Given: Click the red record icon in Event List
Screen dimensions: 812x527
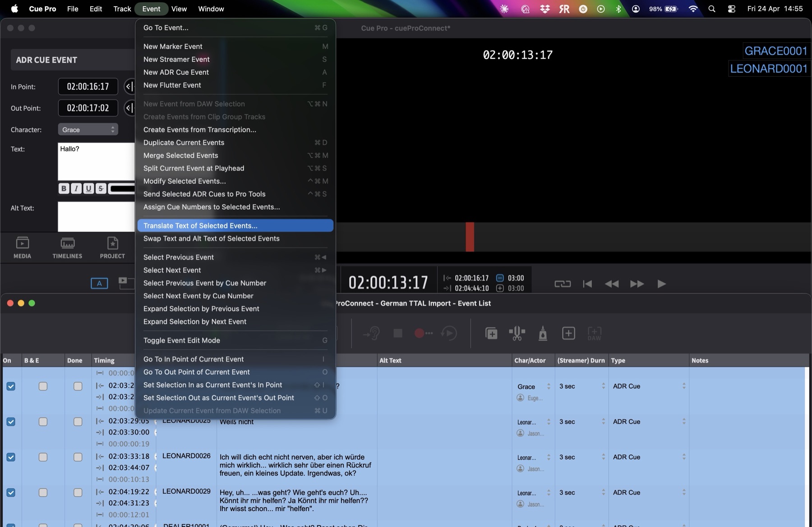Looking at the screenshot, I should [423, 333].
